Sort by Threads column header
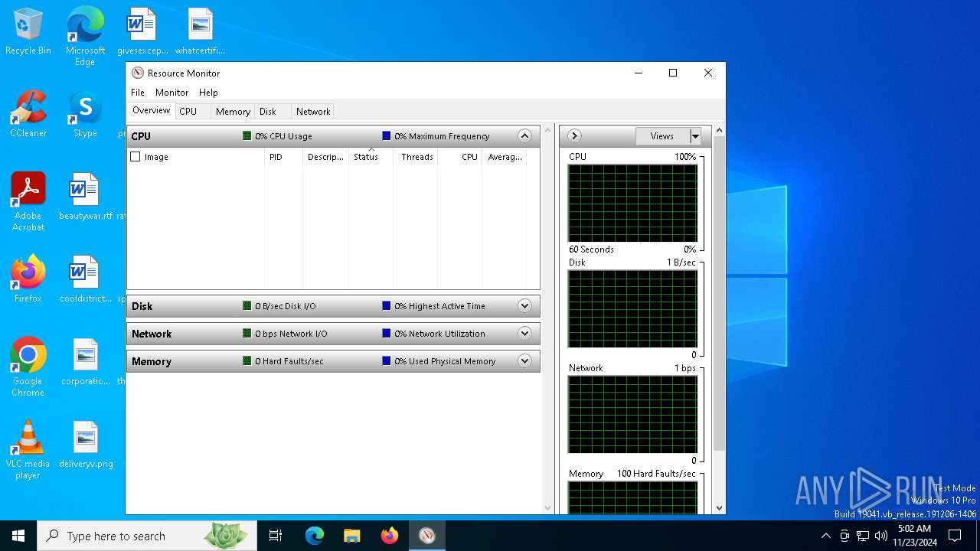 [x=416, y=157]
